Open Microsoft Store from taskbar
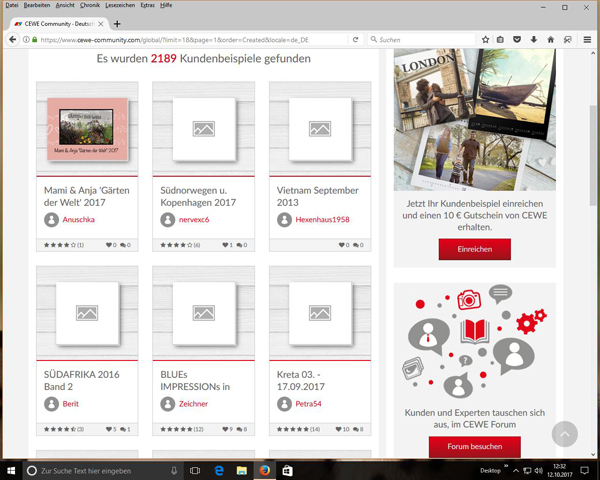600x480 pixels. (x=287, y=470)
